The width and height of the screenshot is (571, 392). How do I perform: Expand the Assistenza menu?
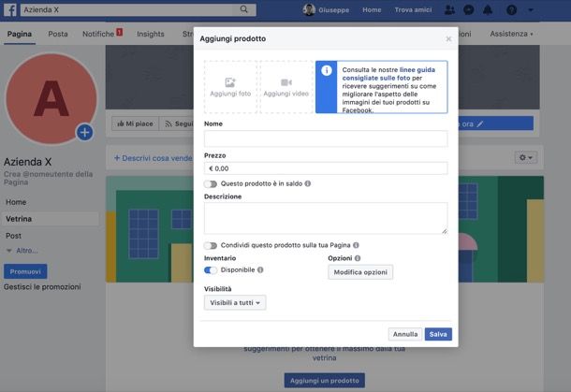[511, 34]
